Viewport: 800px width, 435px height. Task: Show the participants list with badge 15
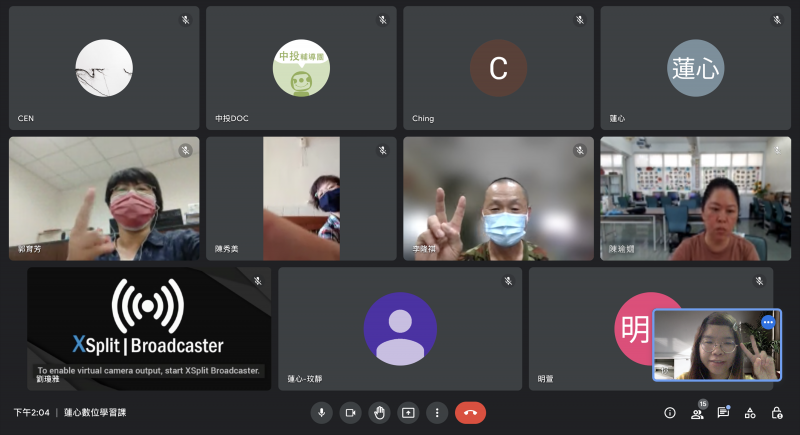coord(697,413)
